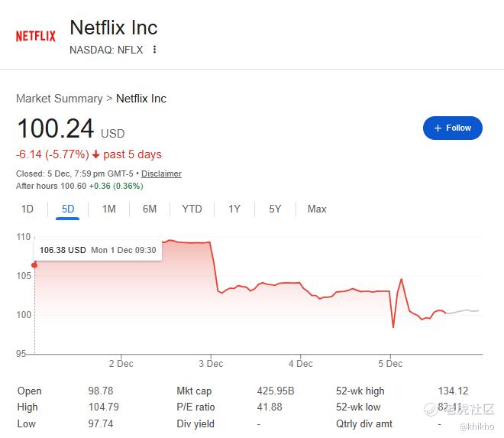
Task: Click the Netflix Inc page title
Action: (x=114, y=28)
